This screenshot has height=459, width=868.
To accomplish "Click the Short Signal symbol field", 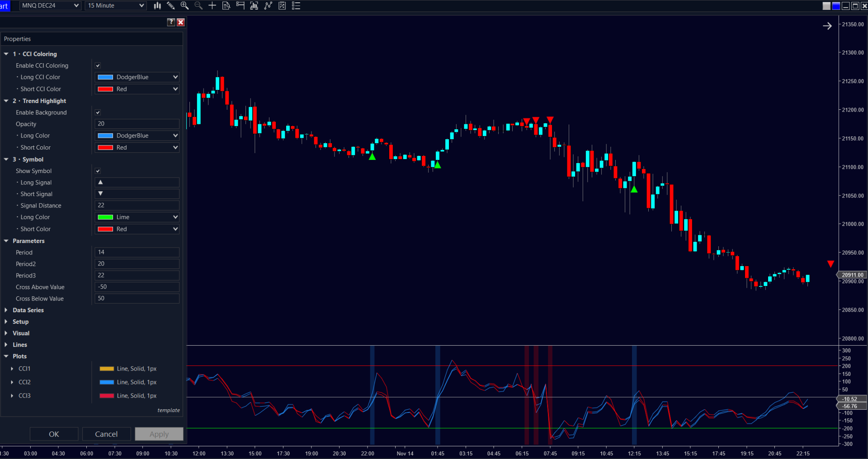I will (137, 194).
